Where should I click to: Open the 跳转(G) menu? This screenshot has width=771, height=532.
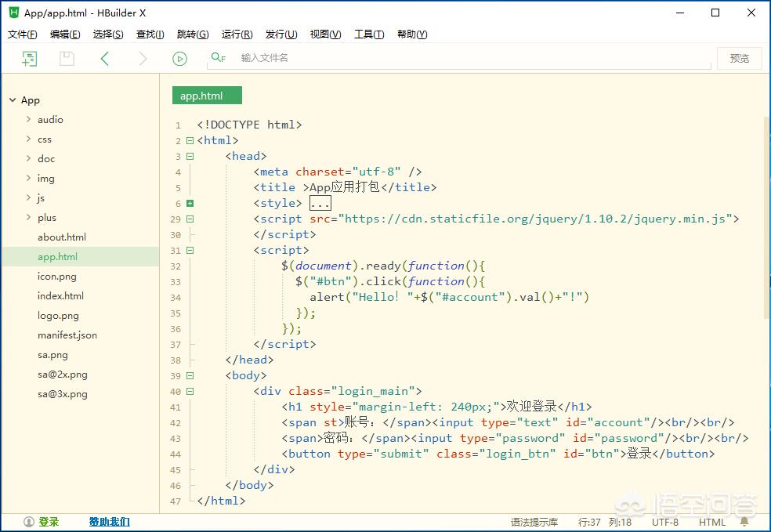pos(193,34)
